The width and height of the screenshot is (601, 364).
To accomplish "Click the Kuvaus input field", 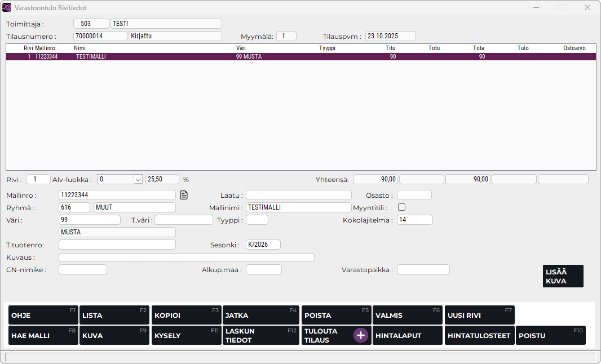I will coord(186,258).
